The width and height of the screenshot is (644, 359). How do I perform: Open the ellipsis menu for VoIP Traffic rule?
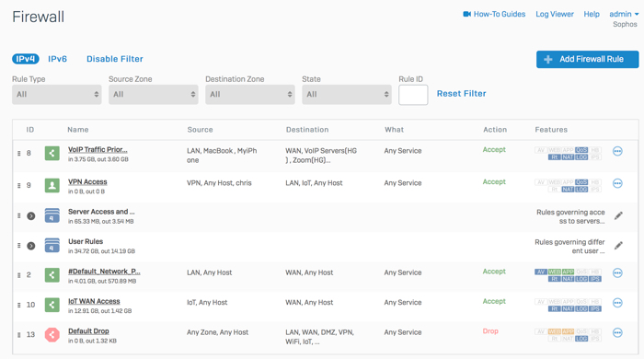pos(617,151)
